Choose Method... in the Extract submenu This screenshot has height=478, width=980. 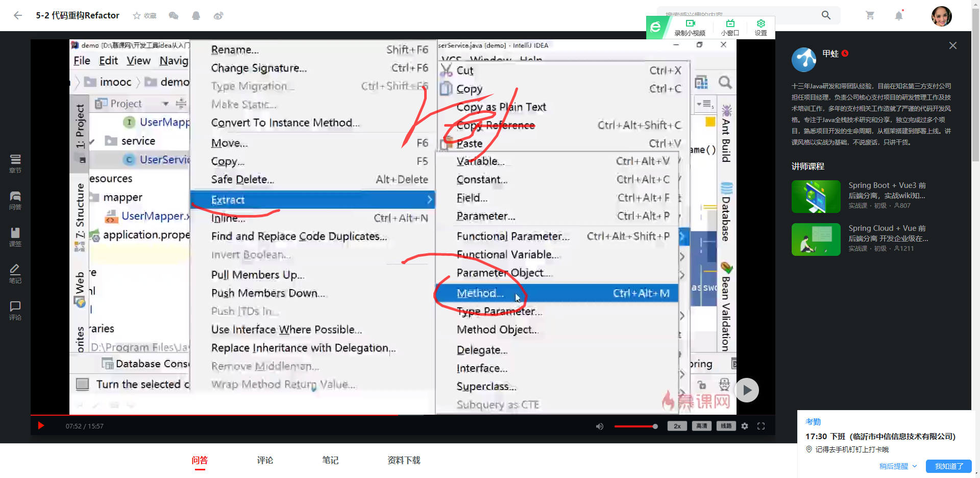(557, 293)
